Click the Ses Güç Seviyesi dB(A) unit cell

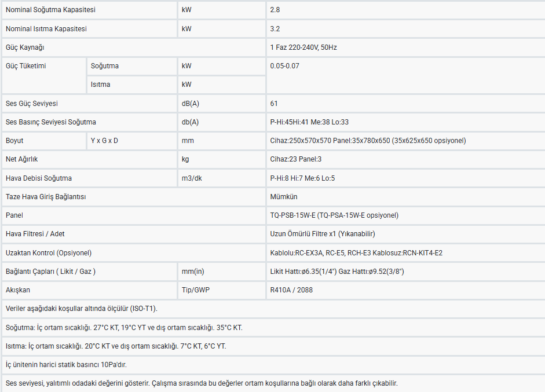(x=222, y=104)
